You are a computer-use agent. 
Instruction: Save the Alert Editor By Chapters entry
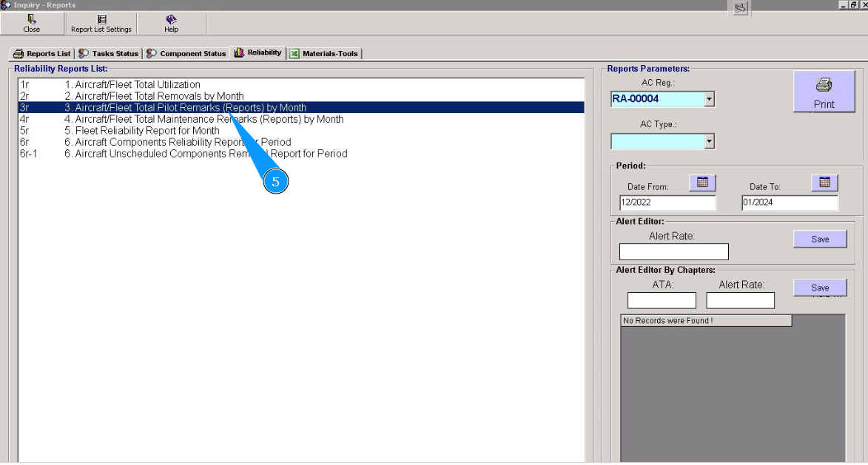820,288
